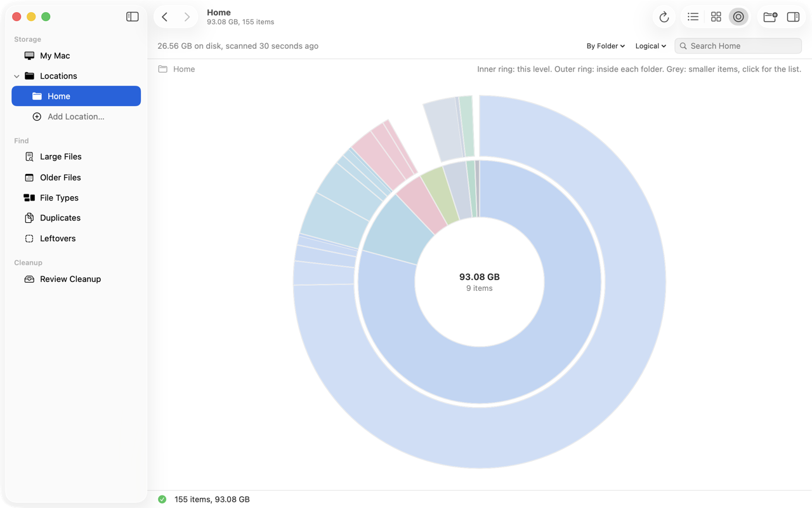Click the Search Home field
The height and width of the screenshot is (508, 812).
coord(738,46)
